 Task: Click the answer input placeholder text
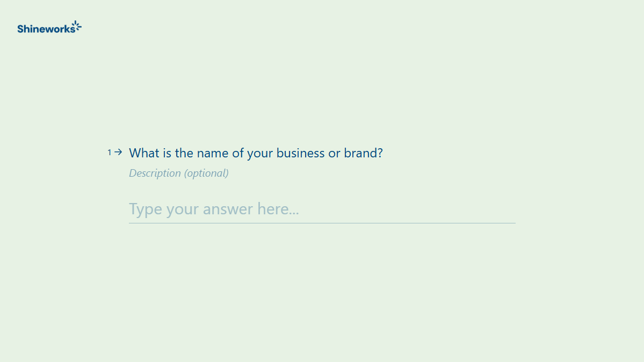214,209
